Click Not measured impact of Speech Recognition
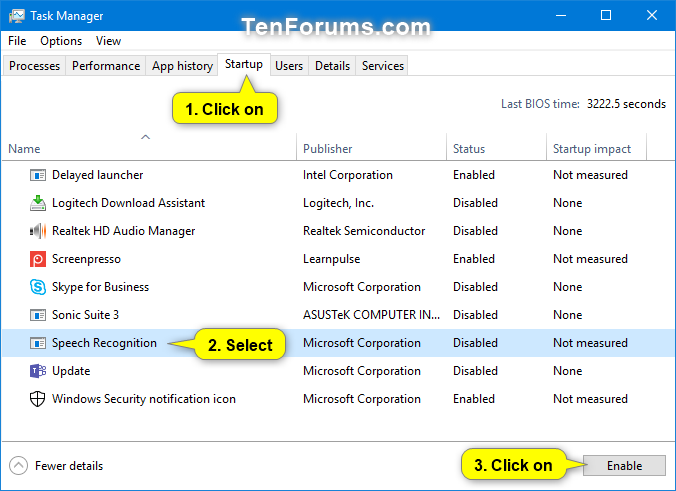The image size is (676, 491). coord(590,343)
